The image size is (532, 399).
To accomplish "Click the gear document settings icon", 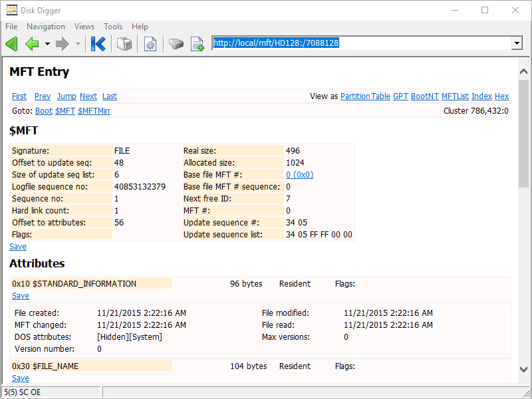I will pos(150,44).
